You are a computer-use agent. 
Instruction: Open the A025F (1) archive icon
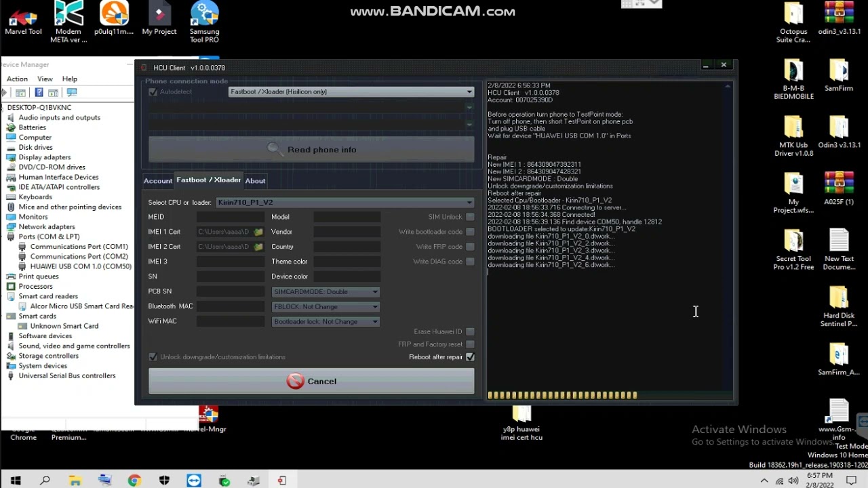(839, 189)
